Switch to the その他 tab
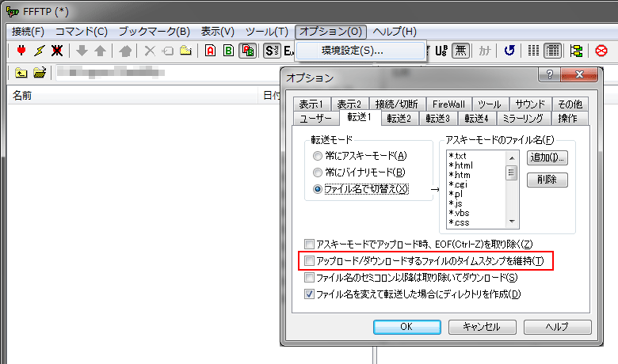618x364 pixels. pyautogui.click(x=570, y=104)
